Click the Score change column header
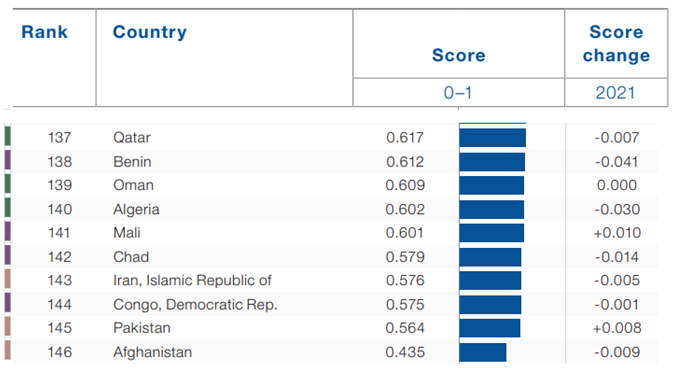The image size is (673, 368). click(616, 44)
